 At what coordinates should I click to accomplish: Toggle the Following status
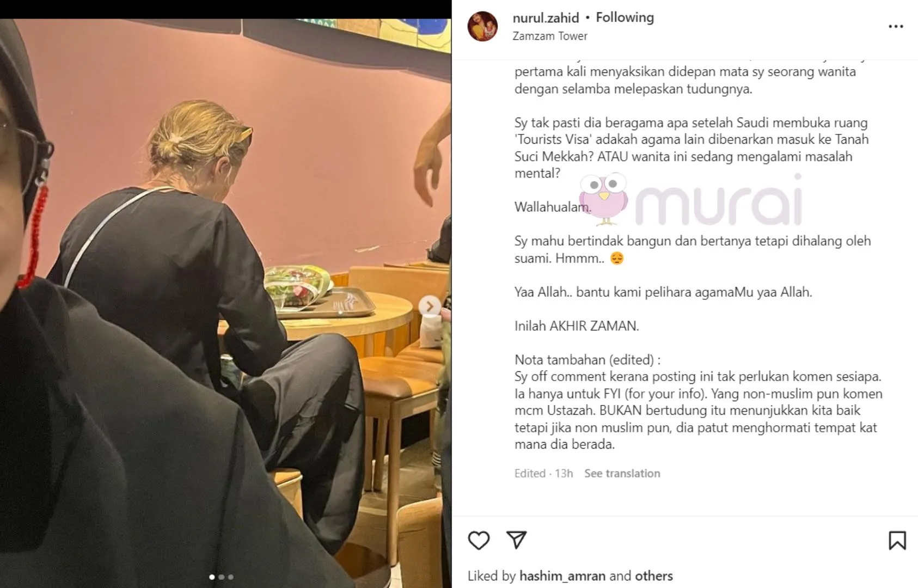click(625, 17)
